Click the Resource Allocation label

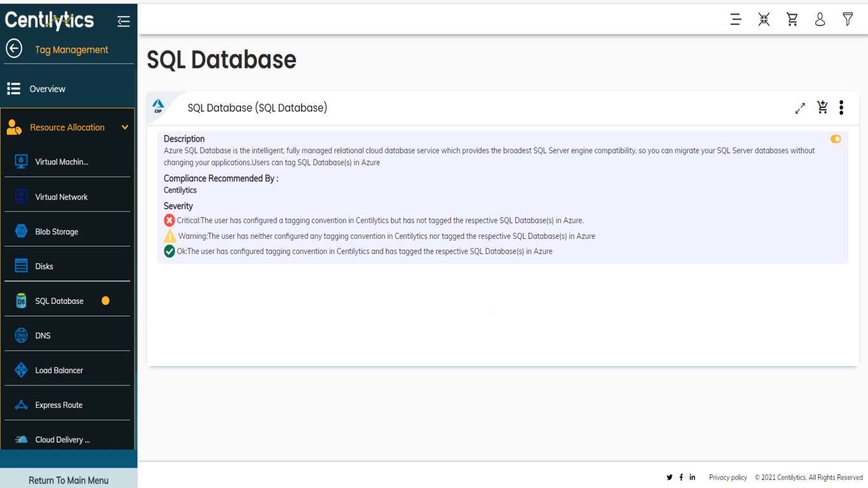(67, 127)
